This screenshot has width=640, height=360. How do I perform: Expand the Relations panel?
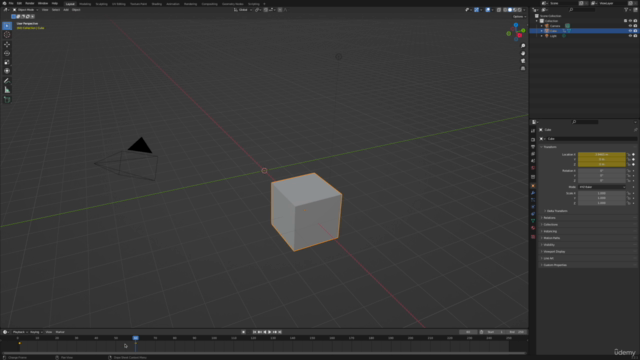tap(549, 218)
